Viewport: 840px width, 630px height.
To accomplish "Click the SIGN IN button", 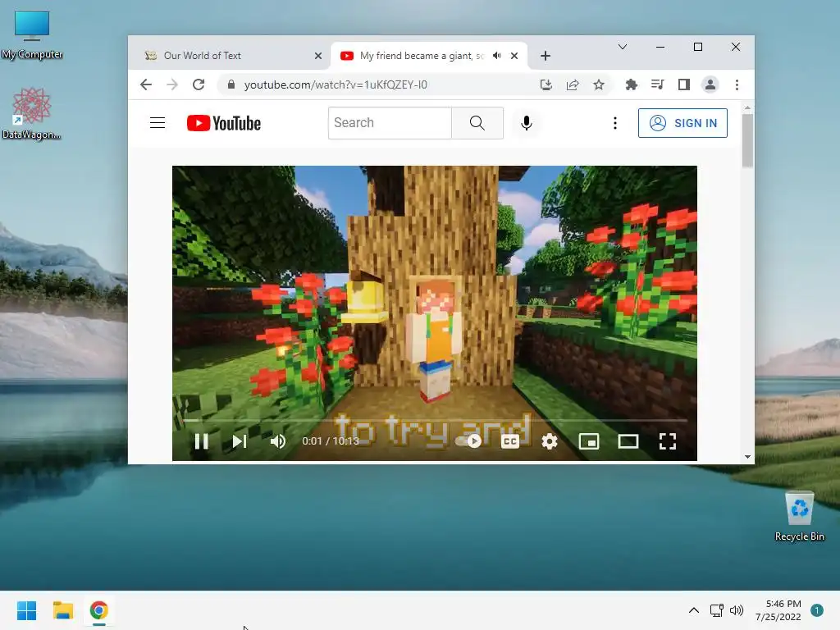I will (x=682, y=123).
